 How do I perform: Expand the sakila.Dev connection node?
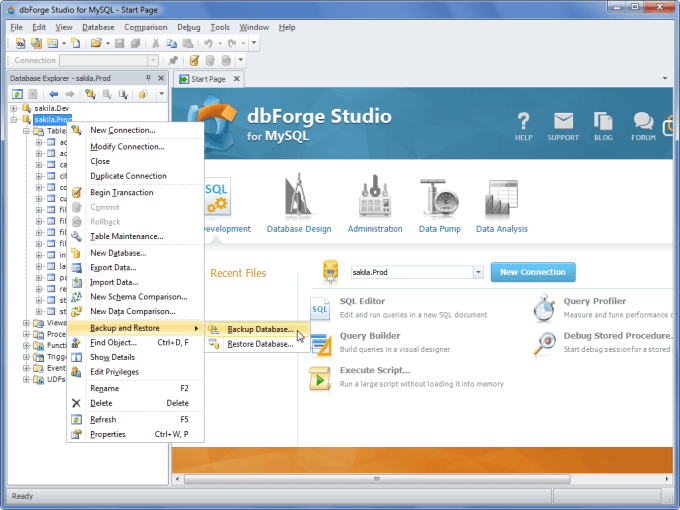(x=13, y=108)
